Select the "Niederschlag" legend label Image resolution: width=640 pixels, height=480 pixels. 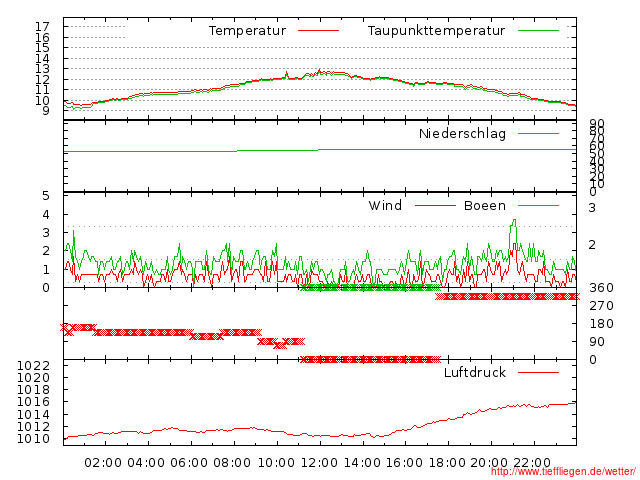click(x=462, y=133)
